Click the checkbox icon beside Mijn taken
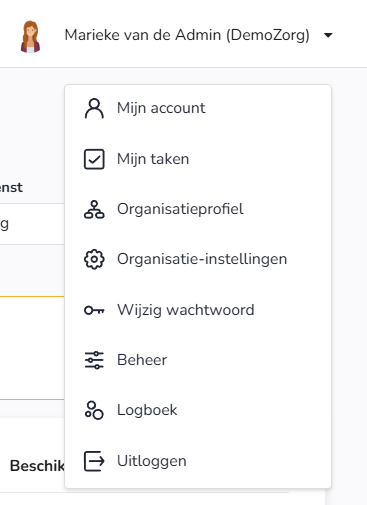This screenshot has width=367, height=505. coord(94,159)
